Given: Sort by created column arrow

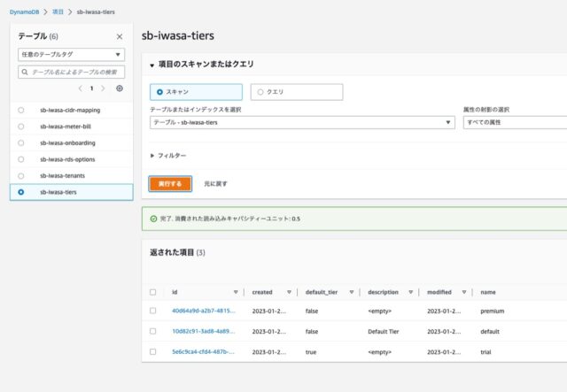Looking at the screenshot, I should 289,292.
